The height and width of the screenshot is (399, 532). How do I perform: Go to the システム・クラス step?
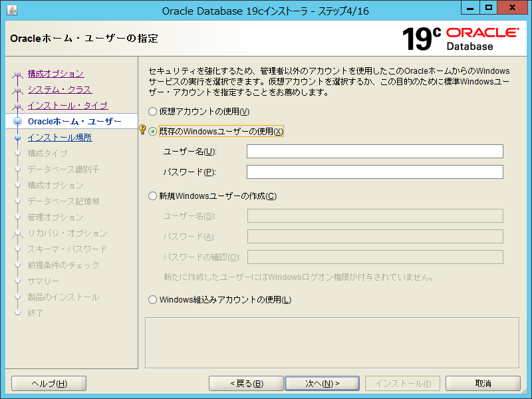point(60,90)
